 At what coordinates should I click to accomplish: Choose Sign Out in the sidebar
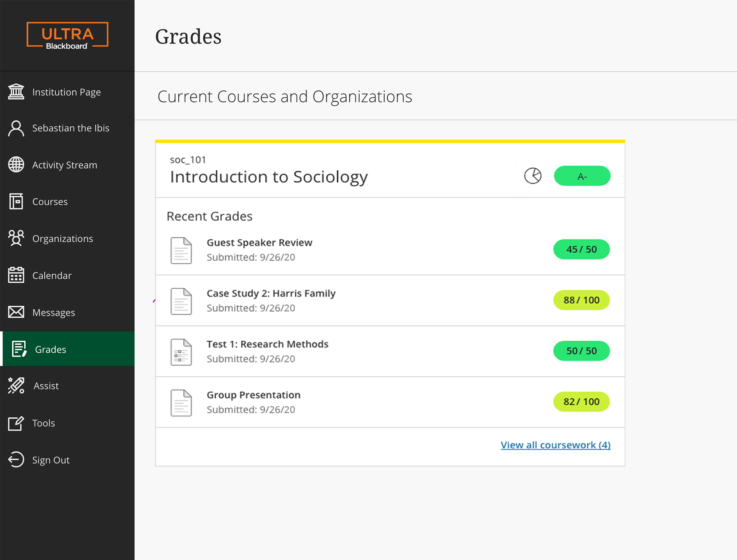pos(67,460)
